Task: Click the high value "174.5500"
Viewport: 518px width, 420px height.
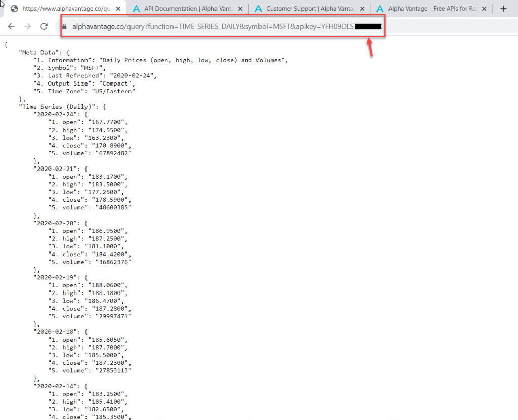Action: 106,130
